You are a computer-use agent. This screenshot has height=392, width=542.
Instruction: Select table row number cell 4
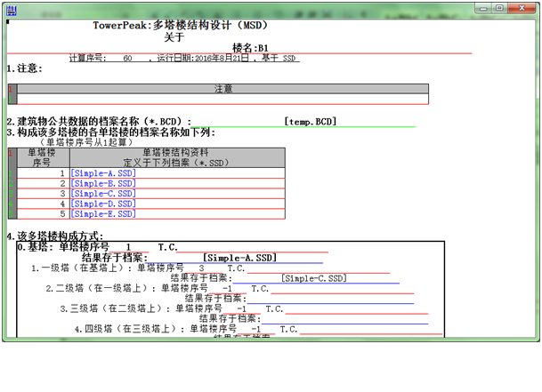pos(12,204)
